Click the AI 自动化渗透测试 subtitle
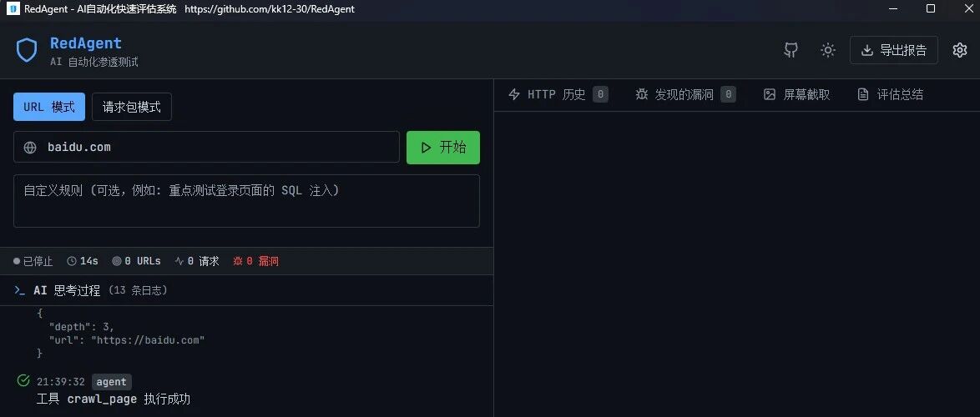 click(x=94, y=62)
